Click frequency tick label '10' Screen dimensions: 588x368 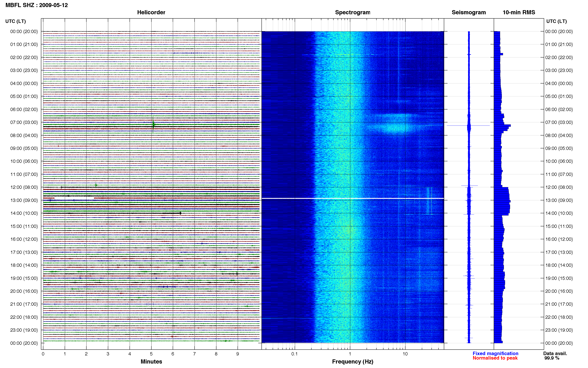point(405,354)
